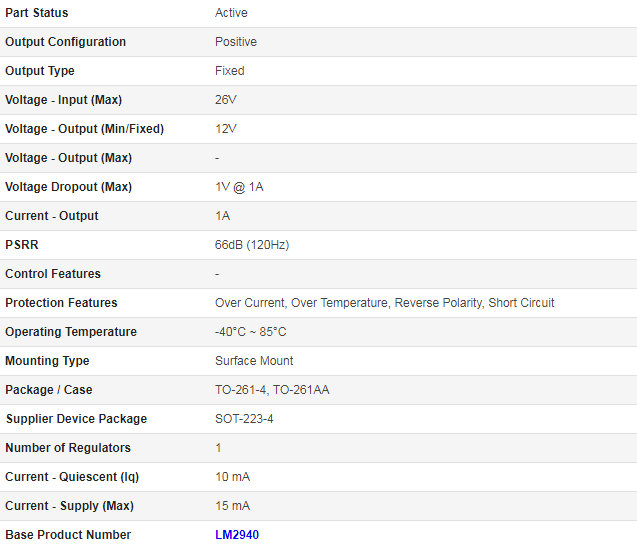Screen dimensions: 637x549
Task: Click the Positive output configuration value
Action: click(236, 41)
